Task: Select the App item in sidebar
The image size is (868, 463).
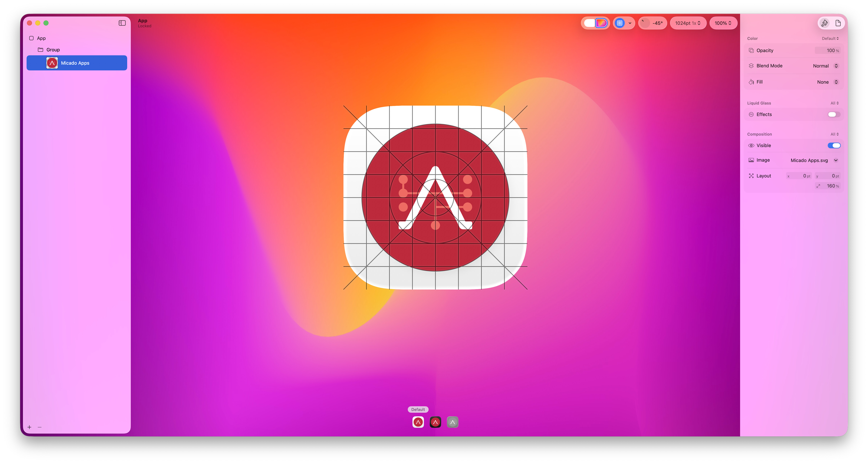Action: coord(41,38)
